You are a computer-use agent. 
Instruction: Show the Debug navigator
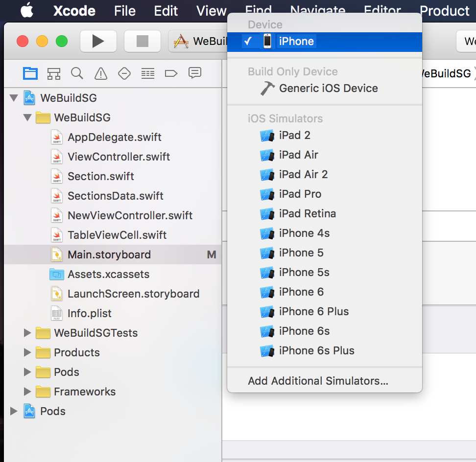148,73
